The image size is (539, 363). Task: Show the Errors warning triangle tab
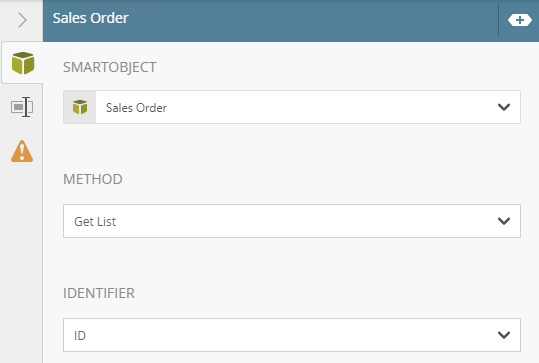coord(22,151)
